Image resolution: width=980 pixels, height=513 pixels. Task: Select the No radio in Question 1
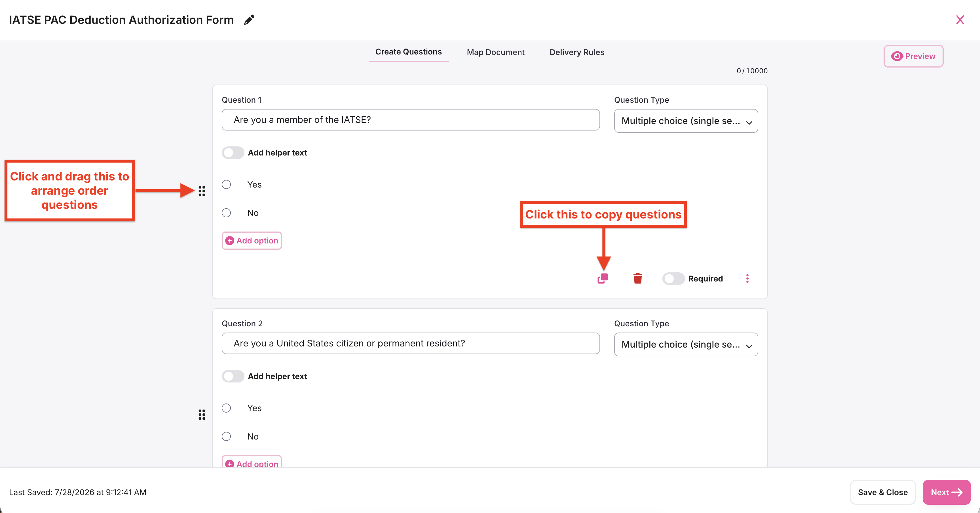(x=226, y=213)
